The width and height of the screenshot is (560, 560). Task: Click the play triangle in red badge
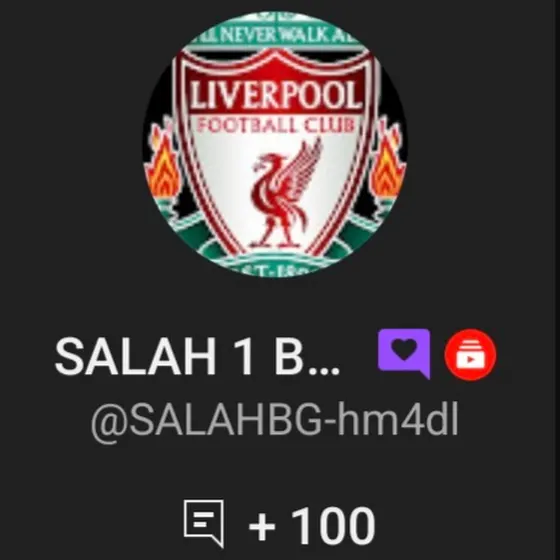point(470,360)
